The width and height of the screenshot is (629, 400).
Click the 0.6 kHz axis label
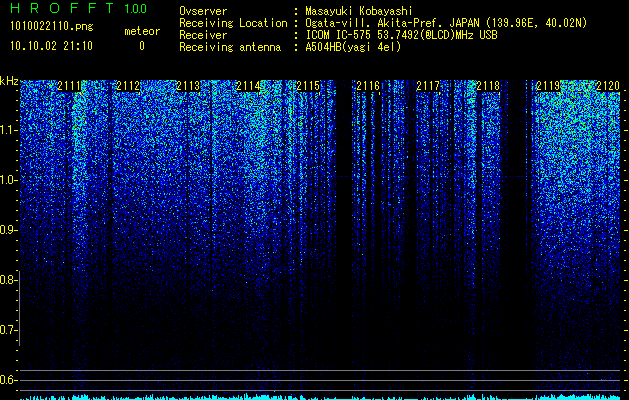[8, 380]
